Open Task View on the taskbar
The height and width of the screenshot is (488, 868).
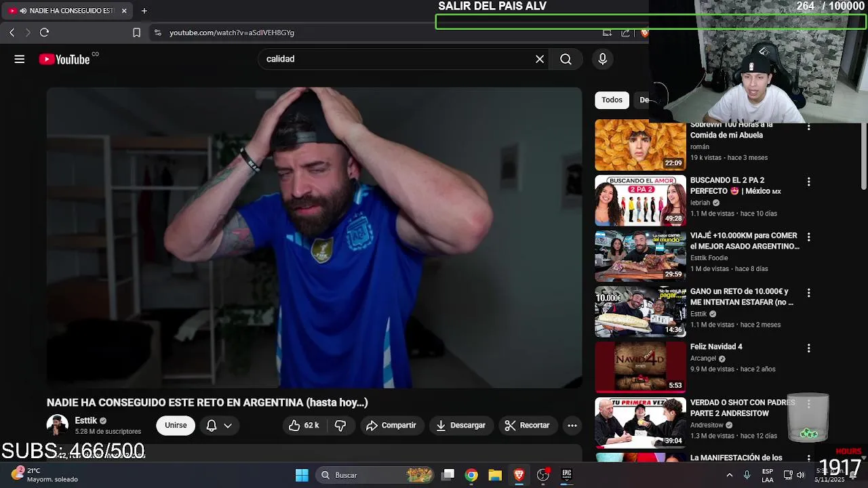[448, 475]
